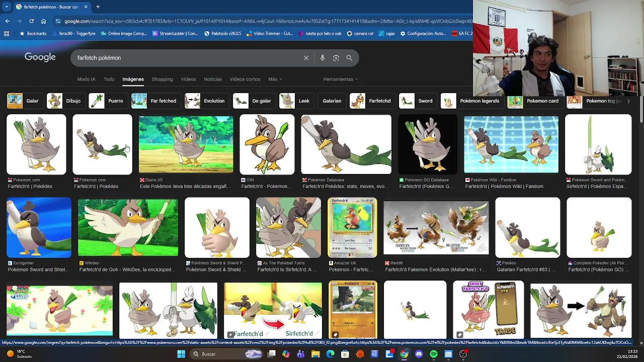The height and width of the screenshot is (362, 644).
Task: Open the Windows Start menu
Action: 181,354
